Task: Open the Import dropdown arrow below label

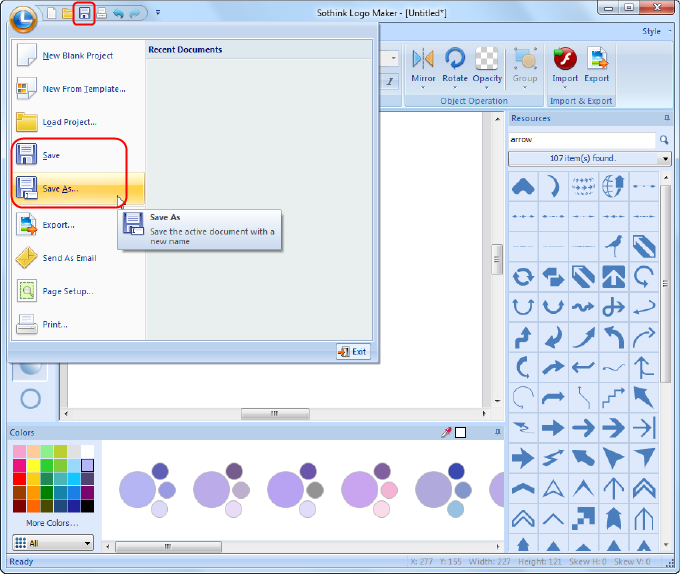Action: point(565,88)
